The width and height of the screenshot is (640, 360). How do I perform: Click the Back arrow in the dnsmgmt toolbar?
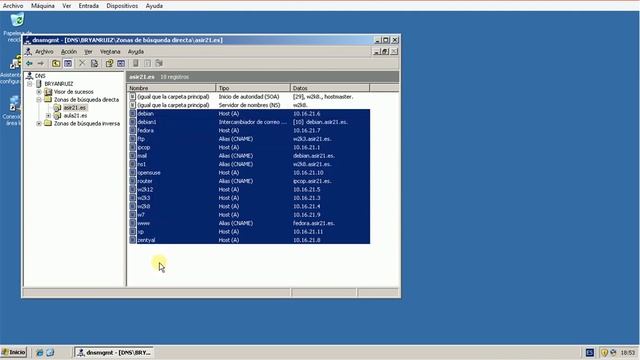click(x=29, y=63)
